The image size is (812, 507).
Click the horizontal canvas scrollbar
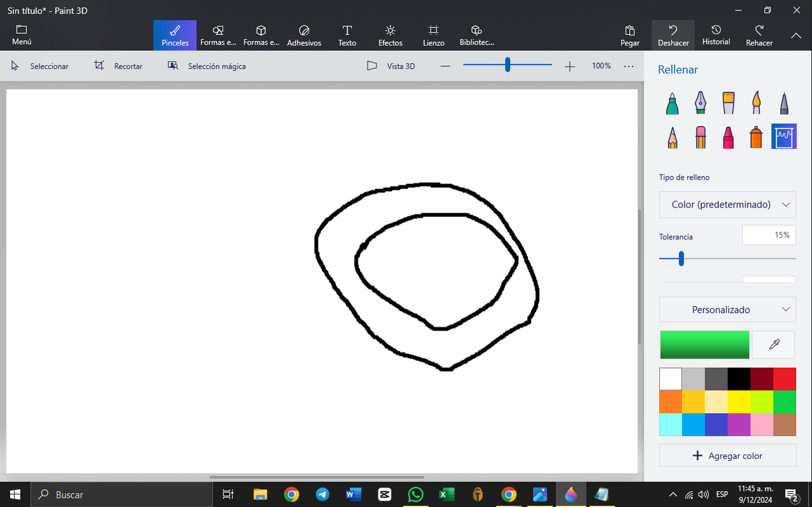pos(317,477)
